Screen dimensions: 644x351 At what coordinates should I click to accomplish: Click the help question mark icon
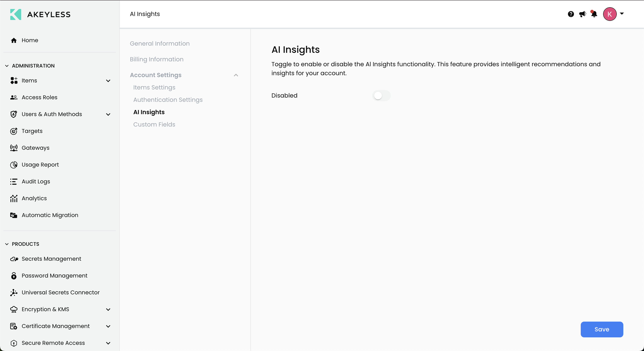pos(571,14)
